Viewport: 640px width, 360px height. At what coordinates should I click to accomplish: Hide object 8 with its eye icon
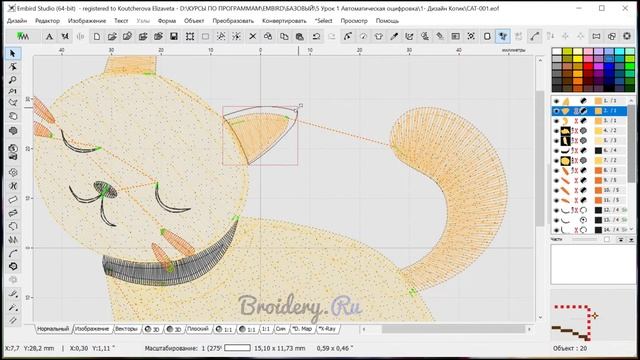[556, 170]
